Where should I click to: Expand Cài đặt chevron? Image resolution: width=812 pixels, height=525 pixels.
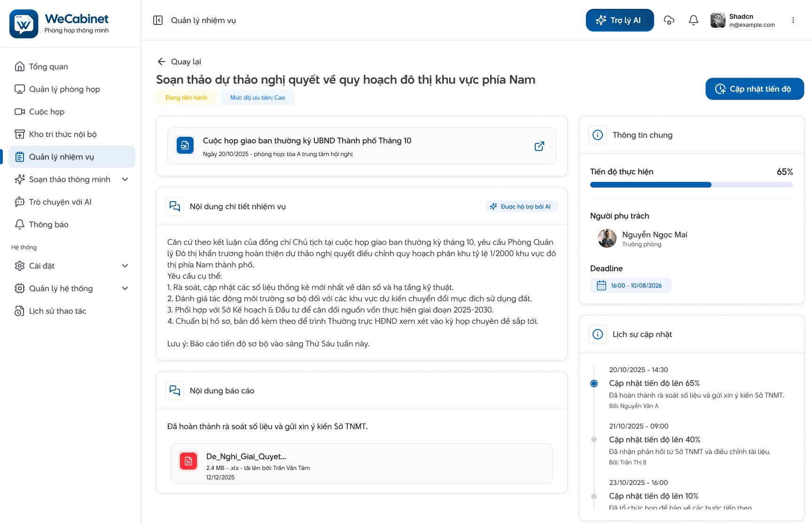[x=125, y=266]
